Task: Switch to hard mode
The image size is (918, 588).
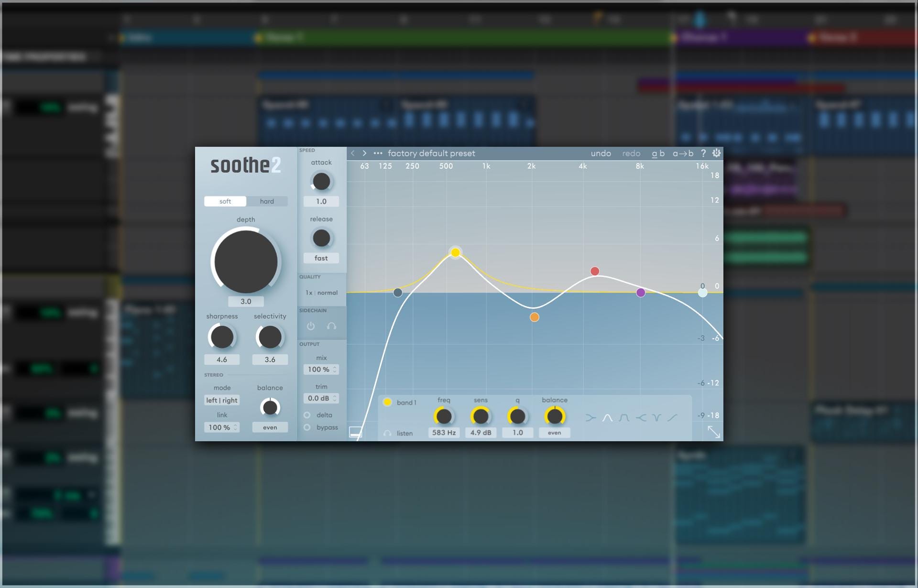Action: click(x=267, y=201)
